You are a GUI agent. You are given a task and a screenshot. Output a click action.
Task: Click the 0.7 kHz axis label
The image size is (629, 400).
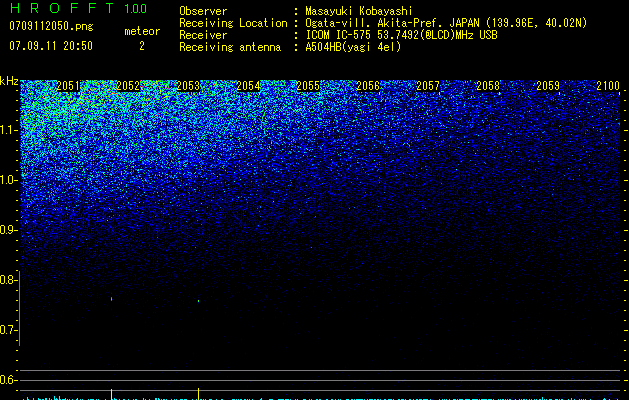click(9, 330)
